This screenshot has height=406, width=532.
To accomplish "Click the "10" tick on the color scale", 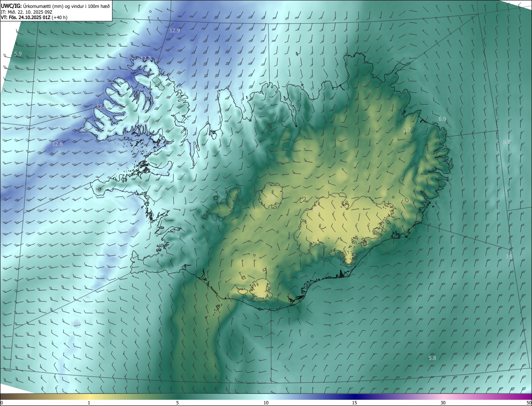I will [266, 403].
